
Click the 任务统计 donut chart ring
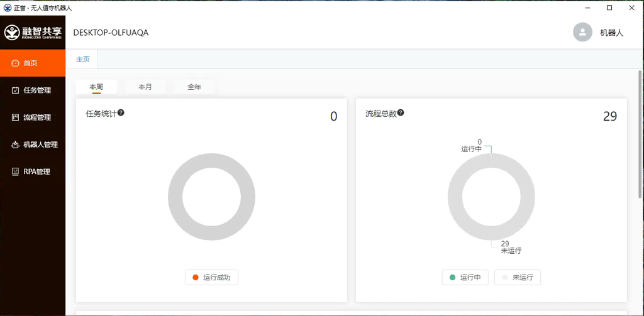(x=175, y=197)
